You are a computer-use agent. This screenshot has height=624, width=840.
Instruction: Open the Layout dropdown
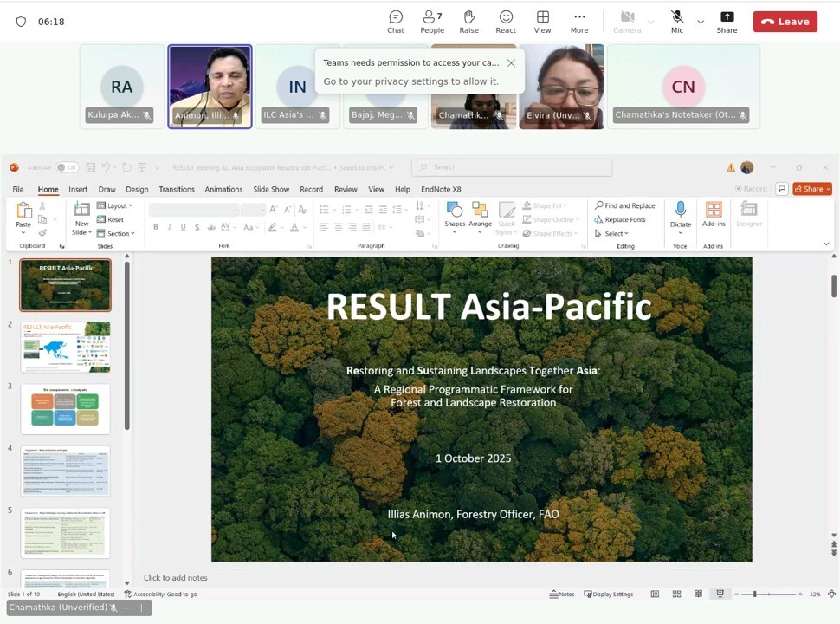[x=114, y=205]
